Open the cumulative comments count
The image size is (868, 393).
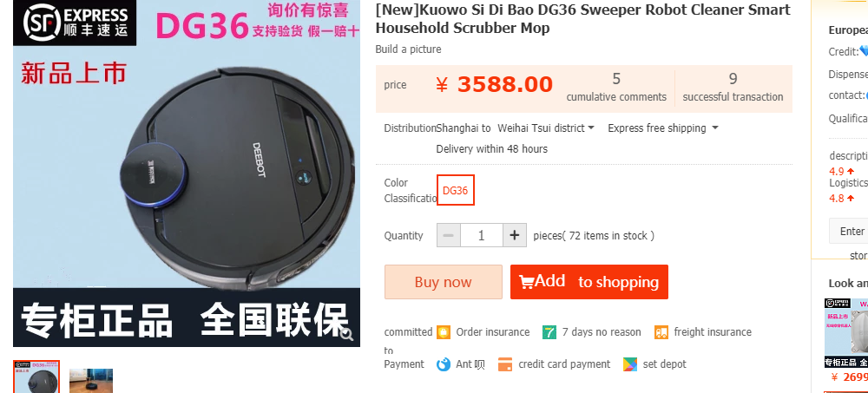616,88
